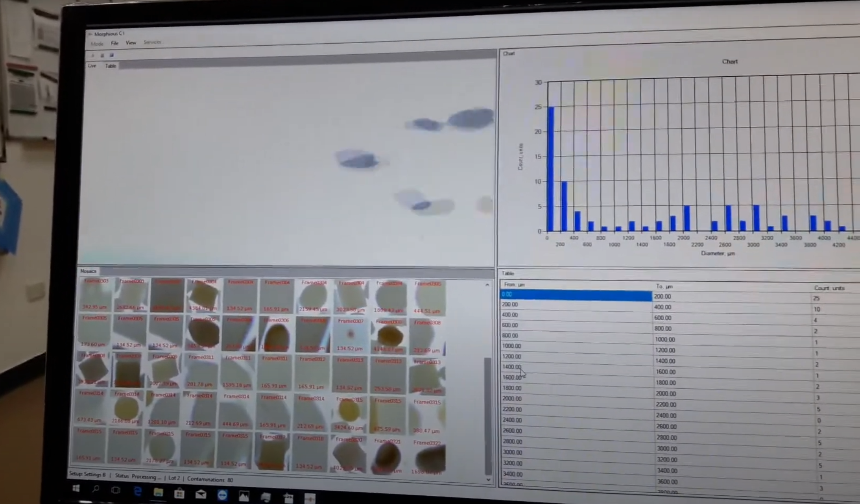Open the Mail app from the taskbar
This screenshot has width=860, height=504.
pyautogui.click(x=201, y=494)
